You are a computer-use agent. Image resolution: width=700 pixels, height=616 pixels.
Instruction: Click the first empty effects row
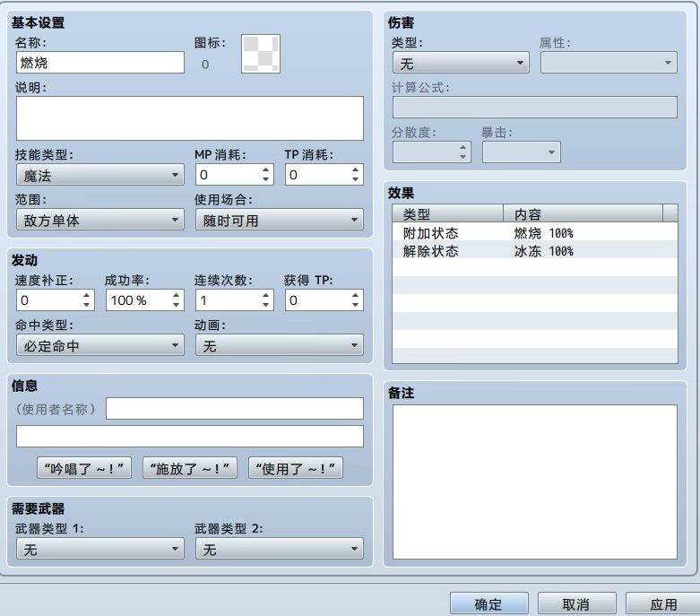click(x=535, y=267)
